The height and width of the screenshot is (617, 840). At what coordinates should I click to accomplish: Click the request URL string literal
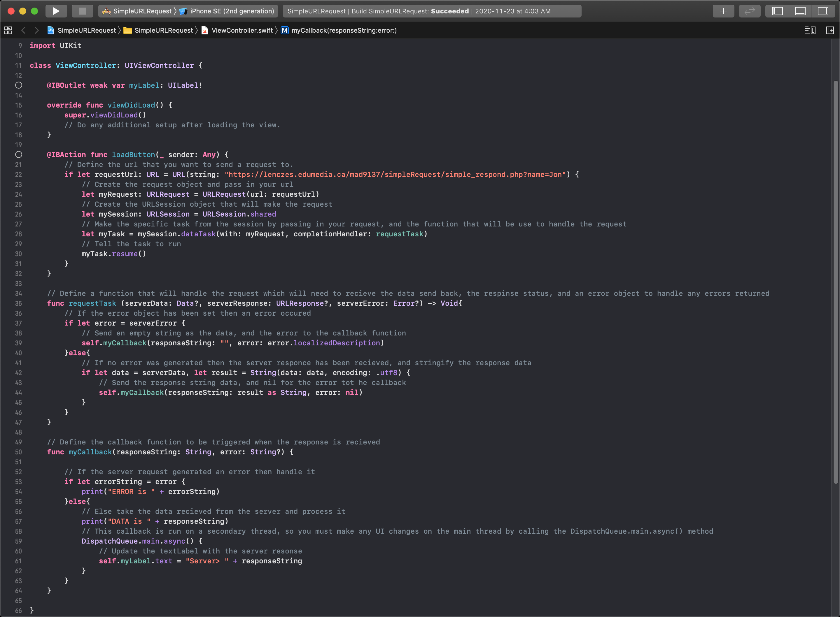(395, 174)
